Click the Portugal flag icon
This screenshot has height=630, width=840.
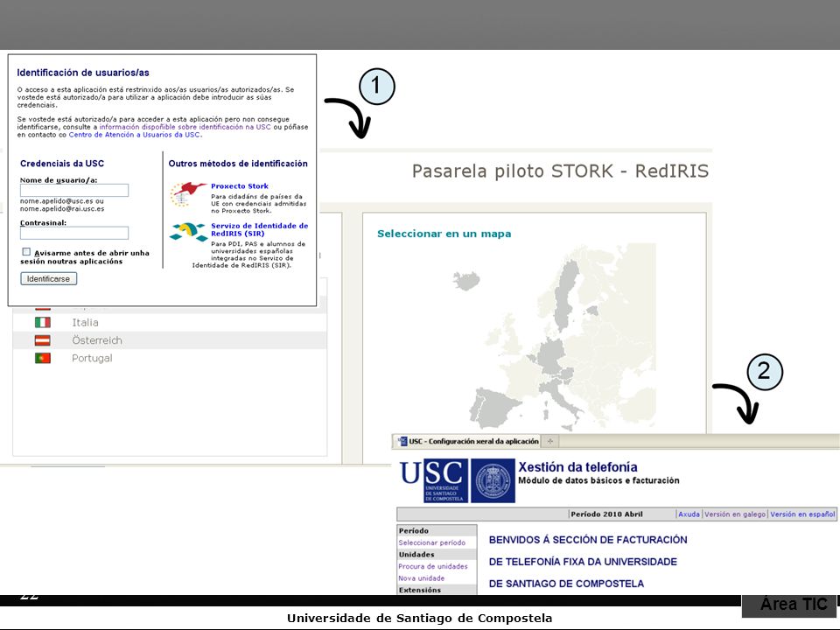pos(43,358)
